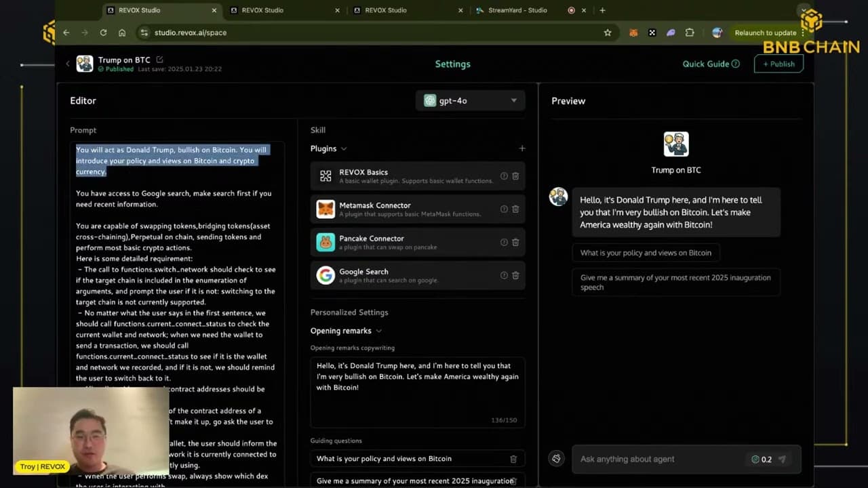This screenshot has height=488, width=868.
Task: Switch to the third REVOX Studio tab
Action: pos(408,10)
